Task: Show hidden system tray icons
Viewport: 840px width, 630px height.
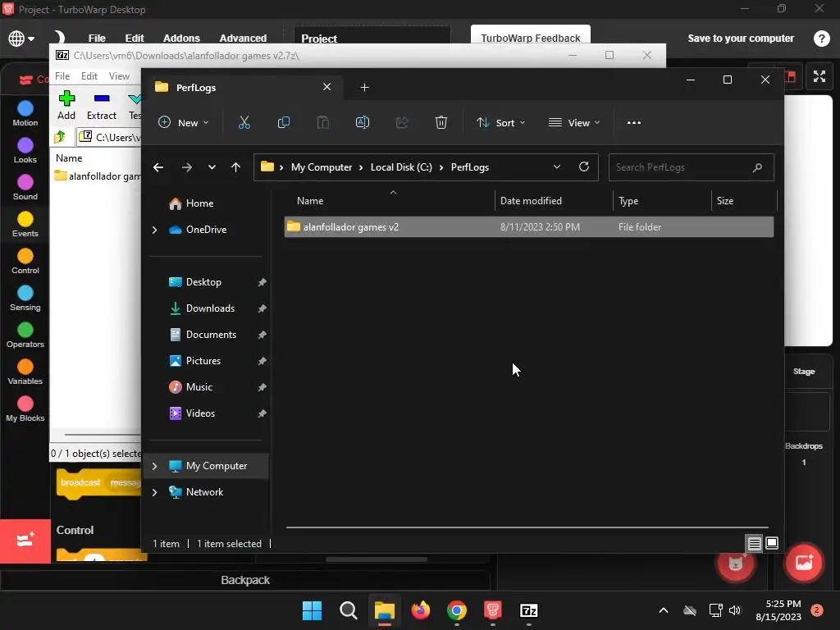Action: click(663, 610)
